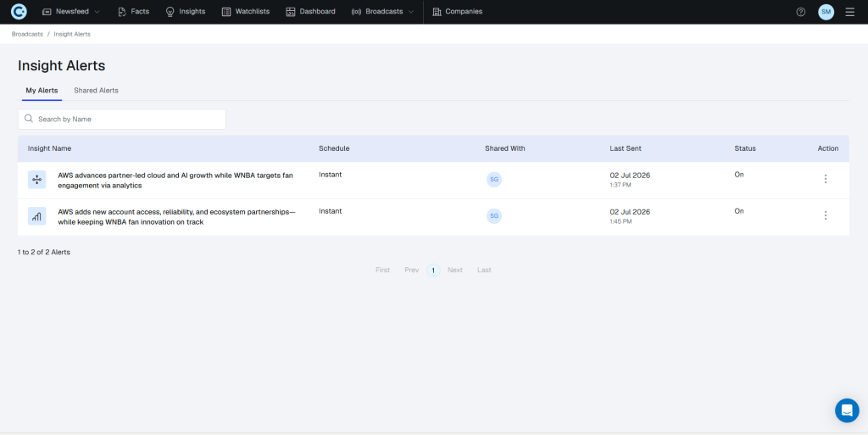Image resolution: width=868 pixels, height=435 pixels.
Task: Click the SG avatar in the partner-led cloud row
Action: [494, 179]
